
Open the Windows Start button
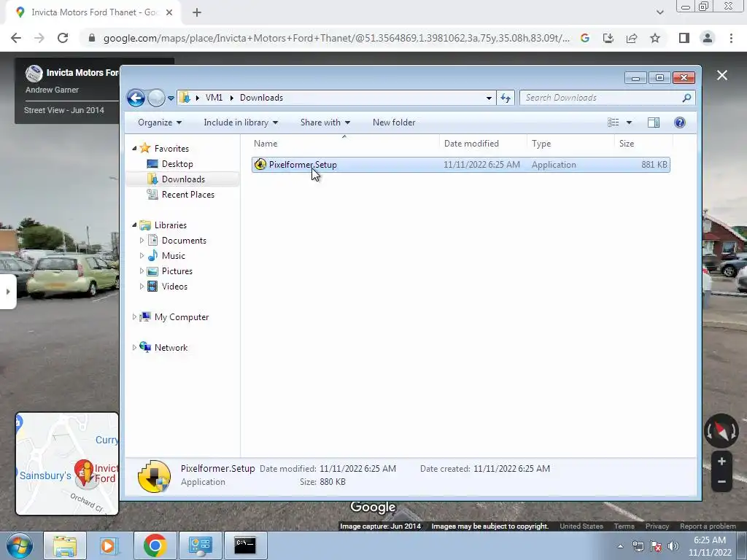pos(19,545)
